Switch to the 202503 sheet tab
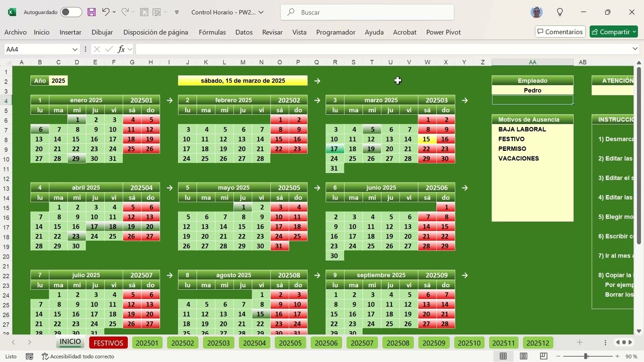Screen dimensions: 644x362 tap(218, 343)
